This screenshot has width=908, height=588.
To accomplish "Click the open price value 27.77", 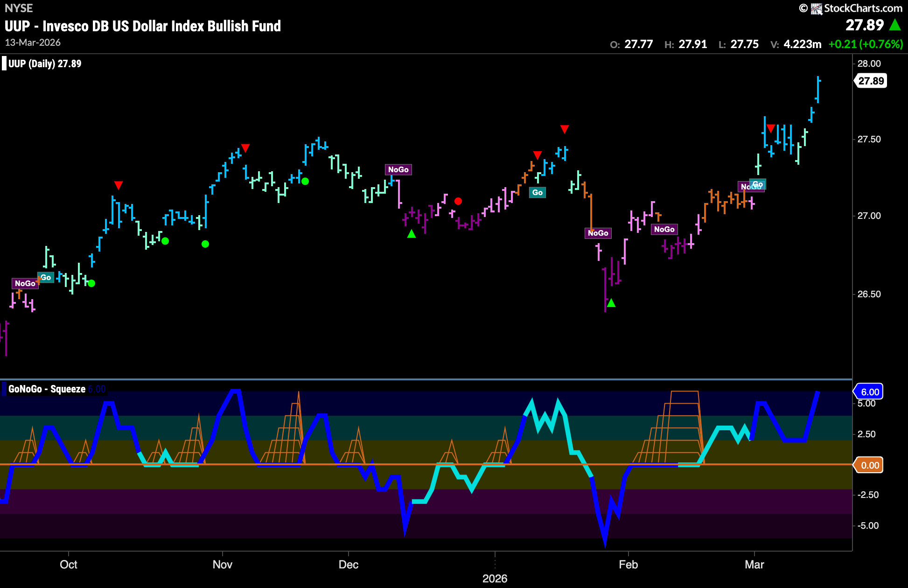I will point(639,44).
